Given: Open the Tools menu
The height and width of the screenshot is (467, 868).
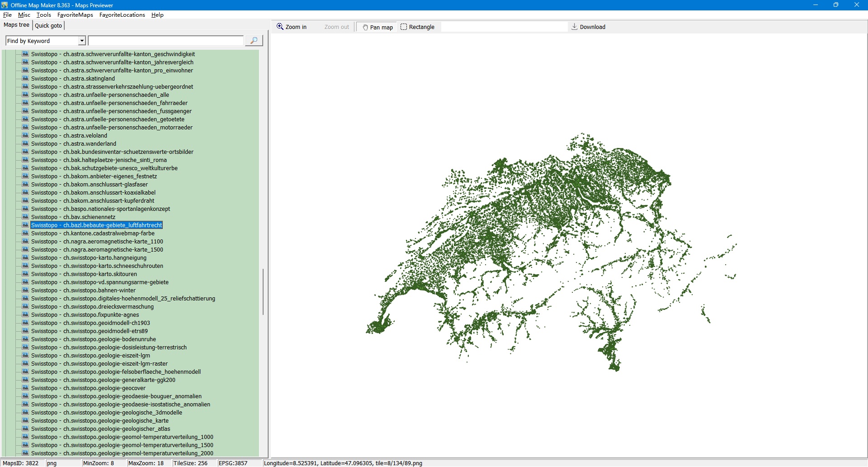Looking at the screenshot, I should point(44,15).
